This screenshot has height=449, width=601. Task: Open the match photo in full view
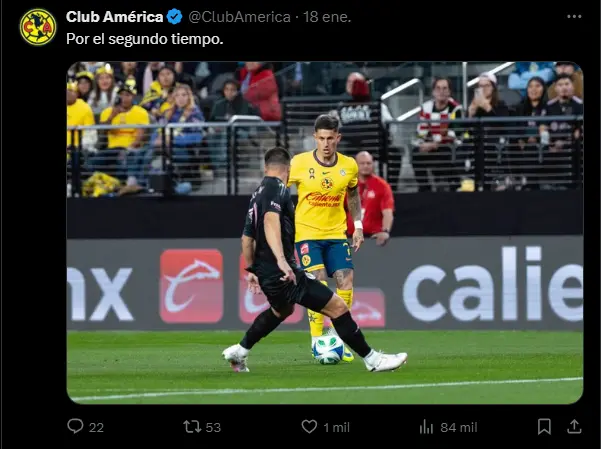click(x=325, y=233)
